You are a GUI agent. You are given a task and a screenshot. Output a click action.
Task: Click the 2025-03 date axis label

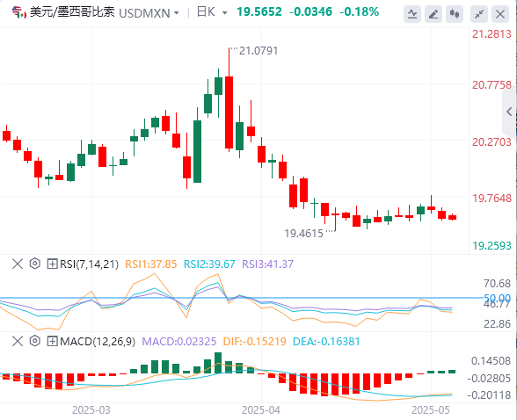tap(91, 410)
